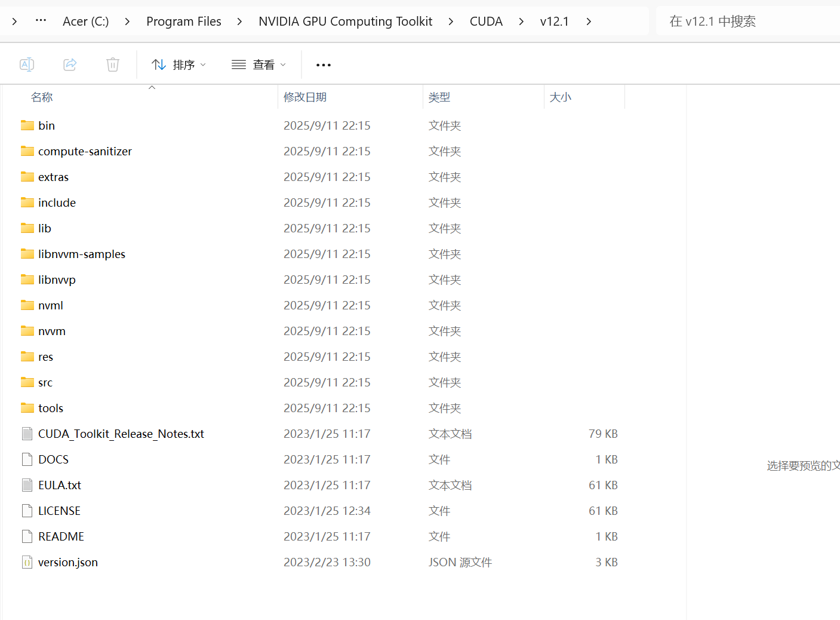This screenshot has width=840, height=620.
Task: Click the lib folder icon
Action: pyautogui.click(x=27, y=228)
